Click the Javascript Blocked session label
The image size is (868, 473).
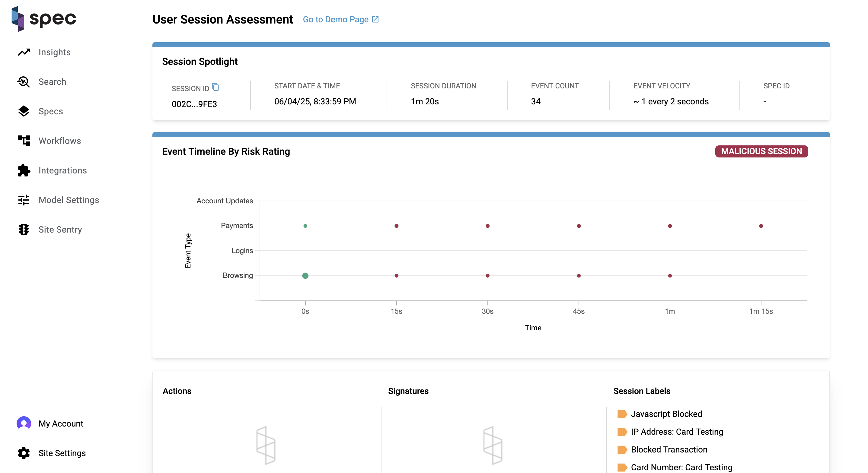tap(666, 414)
